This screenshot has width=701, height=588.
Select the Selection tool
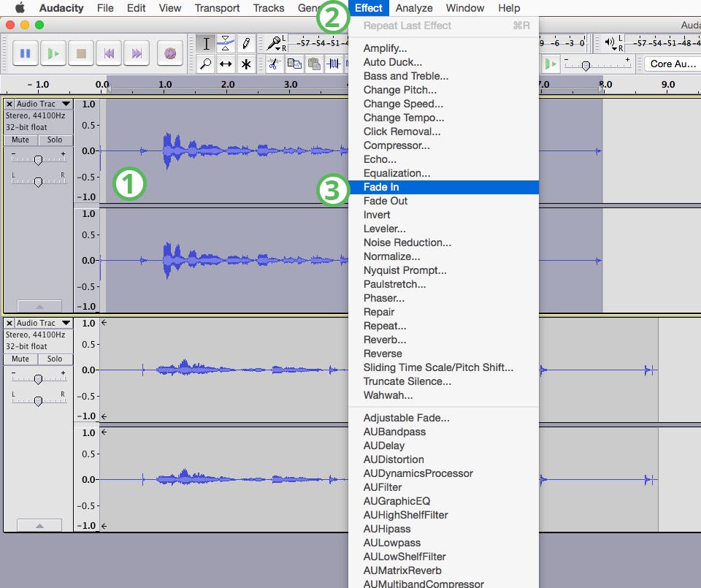click(207, 43)
